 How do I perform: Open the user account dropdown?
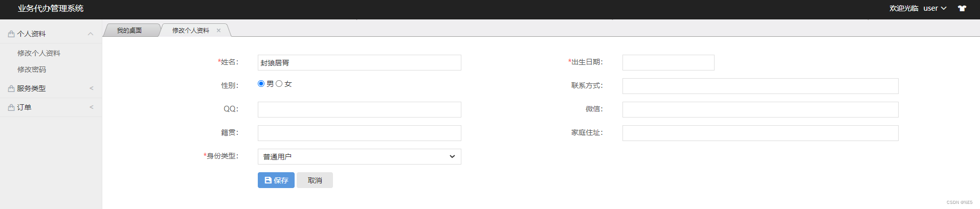935,8
